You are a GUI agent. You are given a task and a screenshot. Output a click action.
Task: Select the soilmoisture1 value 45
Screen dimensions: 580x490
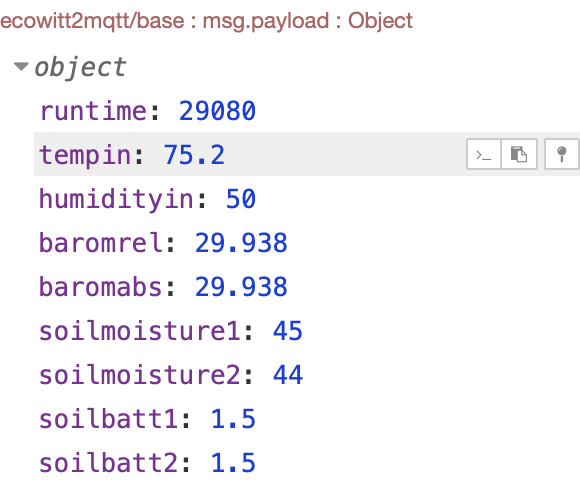[288, 331]
